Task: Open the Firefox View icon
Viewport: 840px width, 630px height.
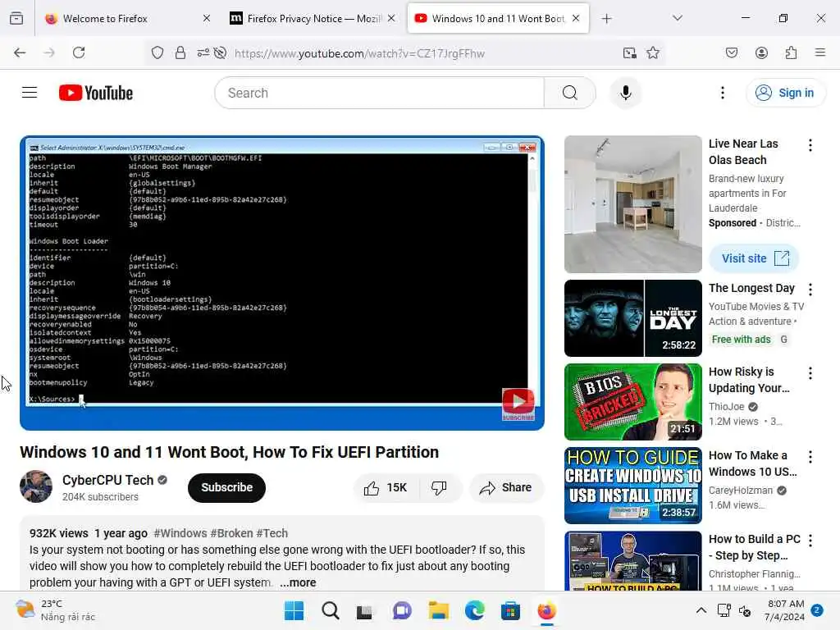Action: point(16,19)
